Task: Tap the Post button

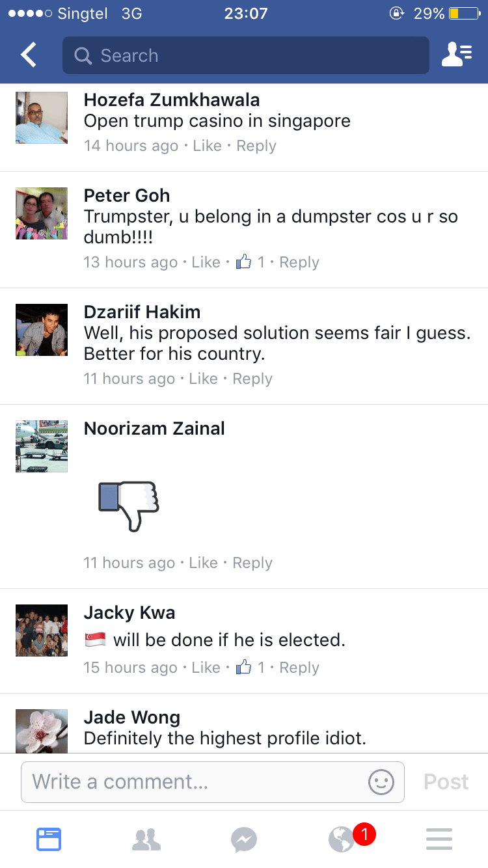Action: coord(446,781)
